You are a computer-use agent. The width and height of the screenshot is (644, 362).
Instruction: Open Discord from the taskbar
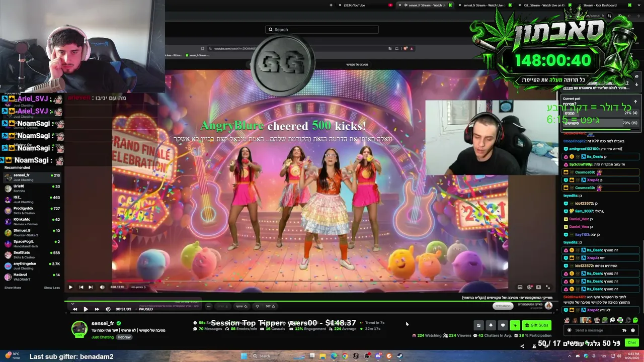[378, 356]
